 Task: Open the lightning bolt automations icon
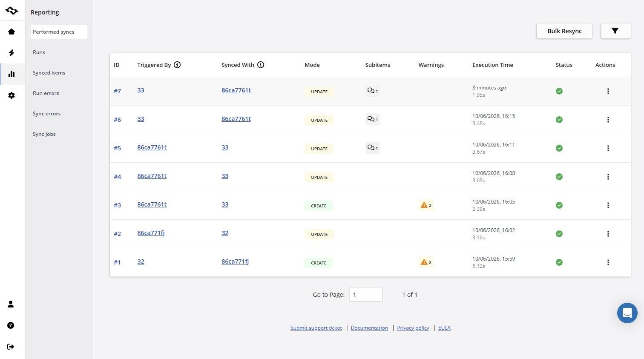tap(11, 53)
